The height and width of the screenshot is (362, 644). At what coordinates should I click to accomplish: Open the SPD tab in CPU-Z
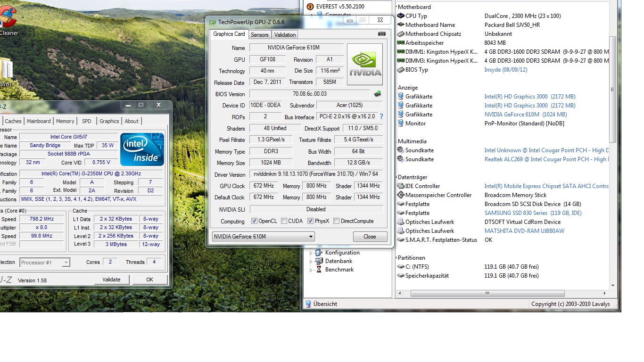(87, 121)
